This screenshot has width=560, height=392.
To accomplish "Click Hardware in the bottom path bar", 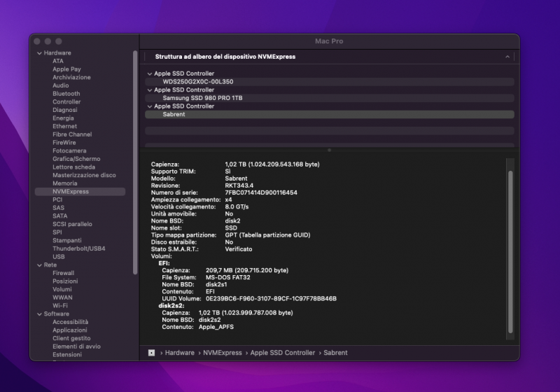I will click(x=180, y=353).
